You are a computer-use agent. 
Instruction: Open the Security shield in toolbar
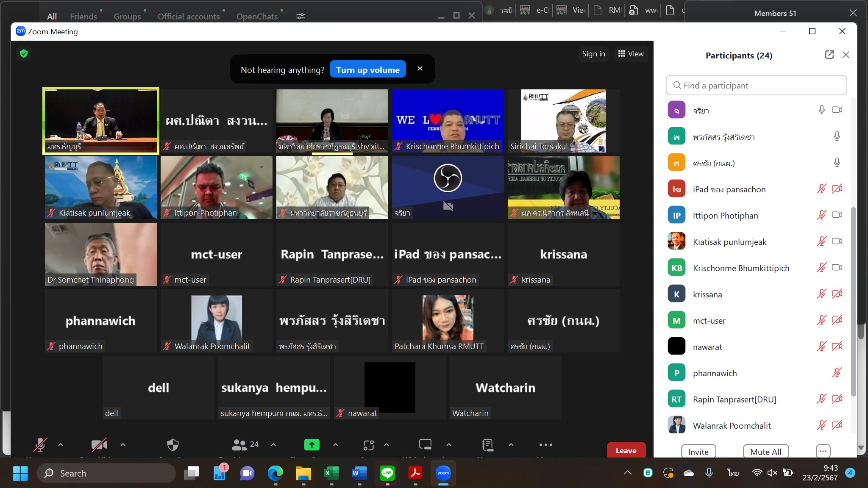coord(173,445)
